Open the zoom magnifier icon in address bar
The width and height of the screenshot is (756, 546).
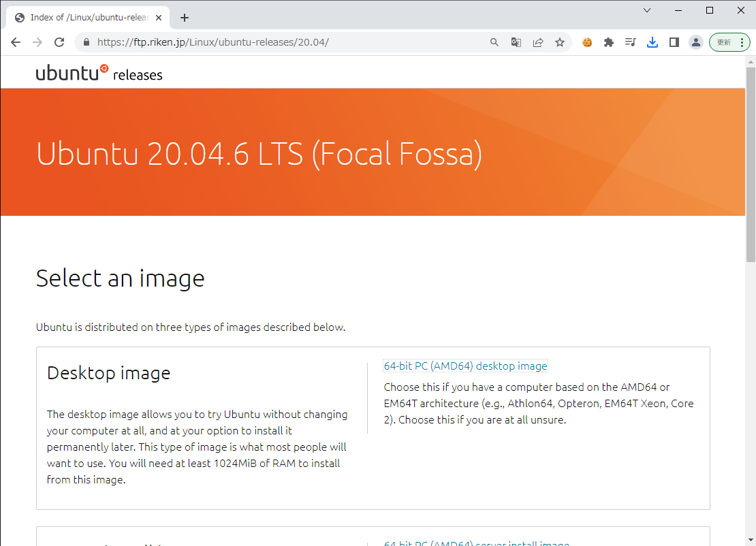click(494, 42)
